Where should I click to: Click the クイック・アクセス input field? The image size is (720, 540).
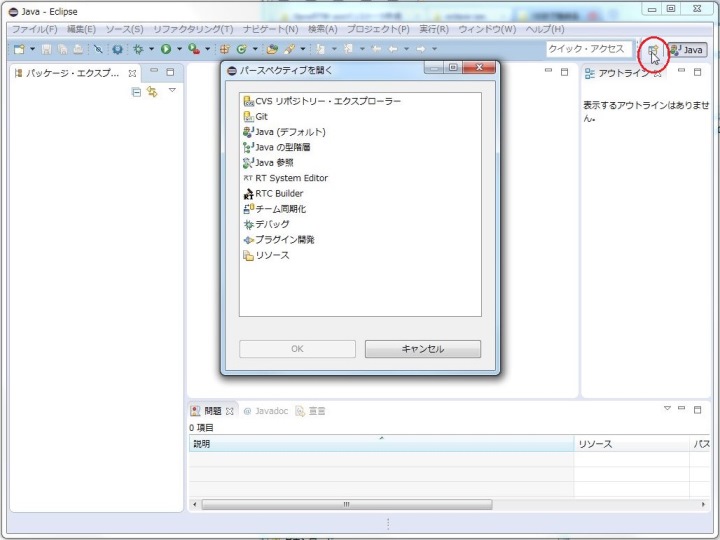589,49
